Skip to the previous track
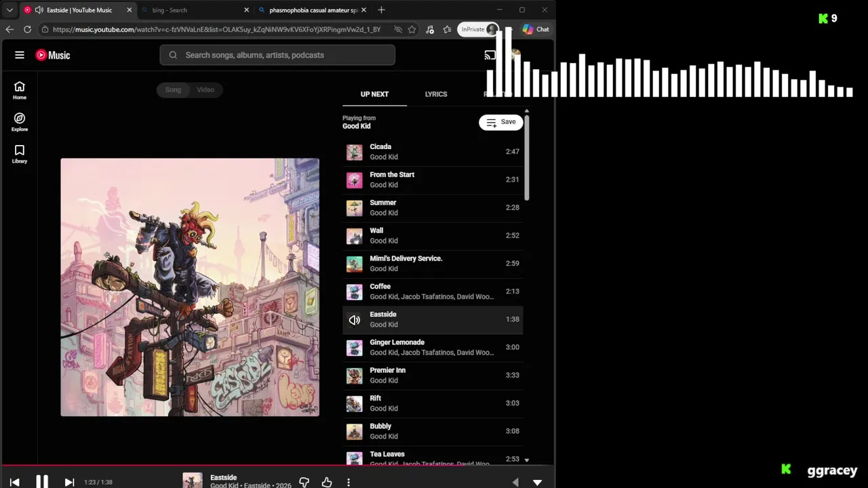The width and height of the screenshot is (868, 488). (x=14, y=482)
